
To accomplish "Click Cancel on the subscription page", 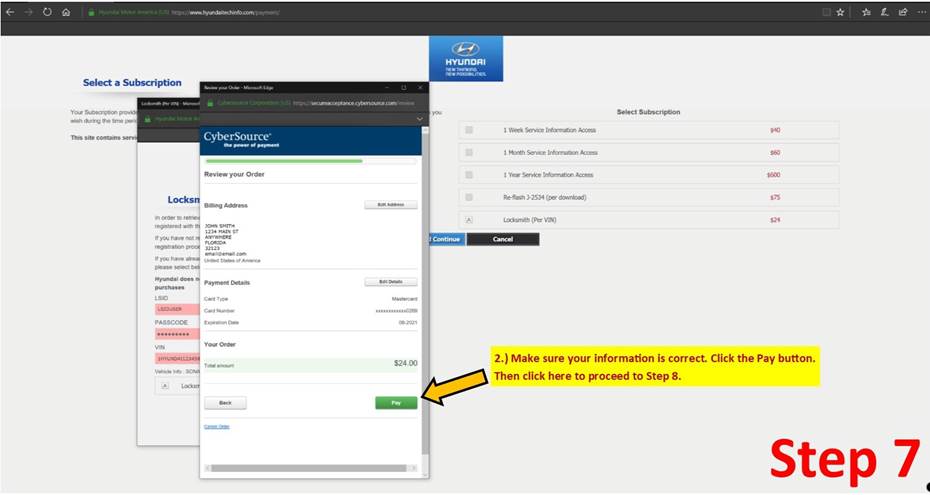I will pos(503,239).
